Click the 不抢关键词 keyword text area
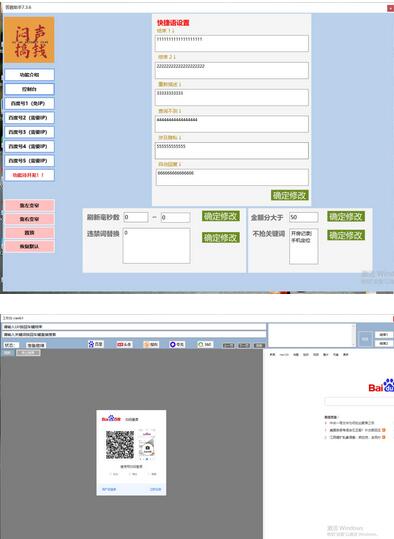The width and height of the screenshot is (394, 539). click(304, 246)
